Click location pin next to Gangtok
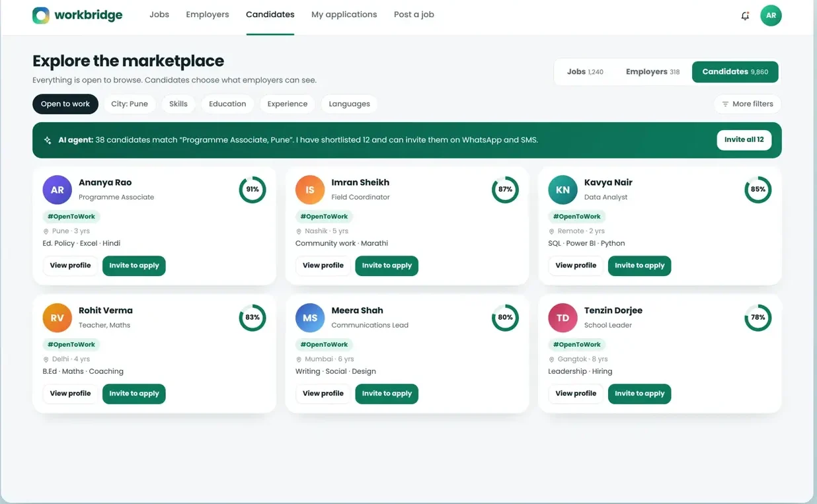Image resolution: width=817 pixels, height=504 pixels. 551,360
